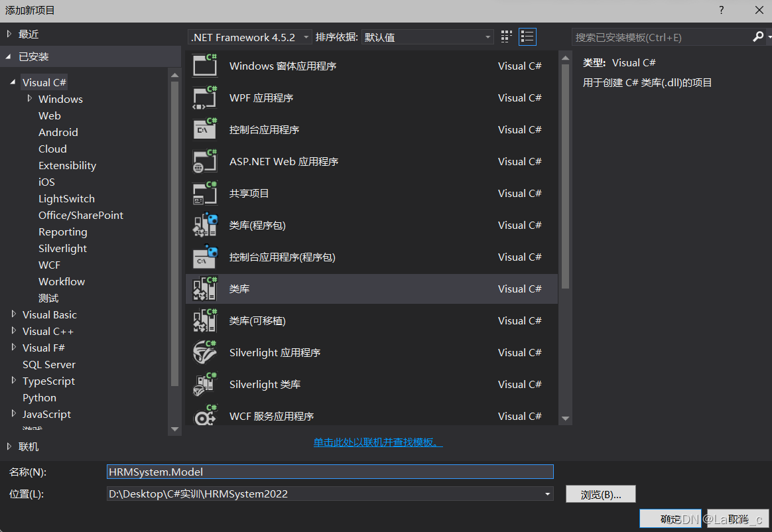This screenshot has width=772, height=532.
Task: Select the WPF 应用程序 template icon
Action: 205,98
